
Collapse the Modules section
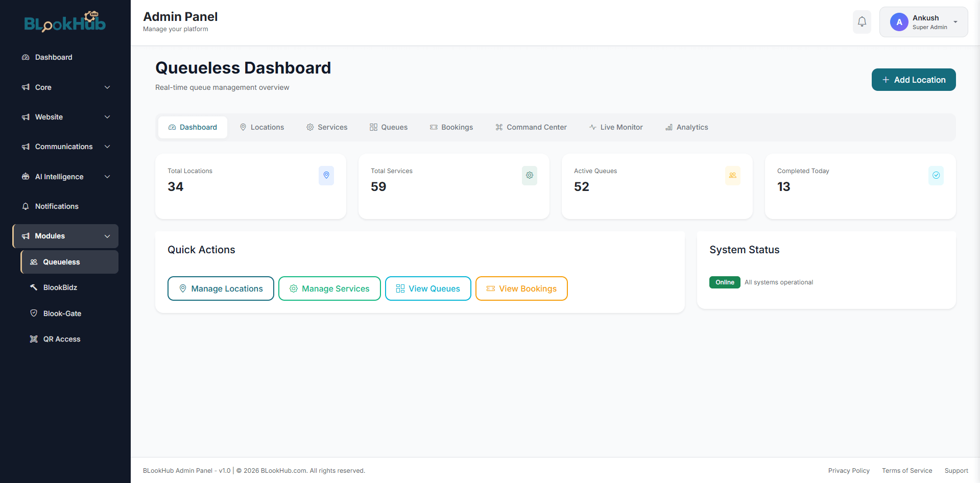click(x=65, y=236)
